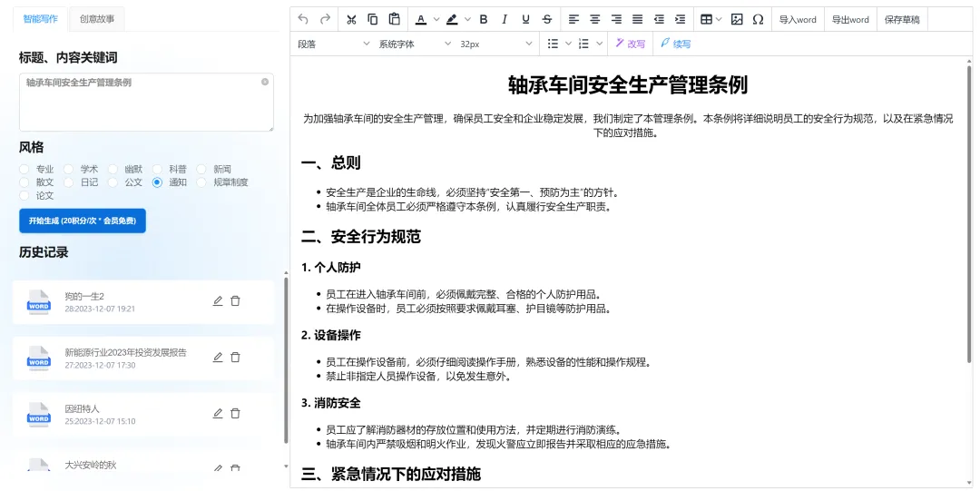Viewport: 980px width, 491px height.
Task: Select the 论文 style radio
Action: (x=24, y=195)
